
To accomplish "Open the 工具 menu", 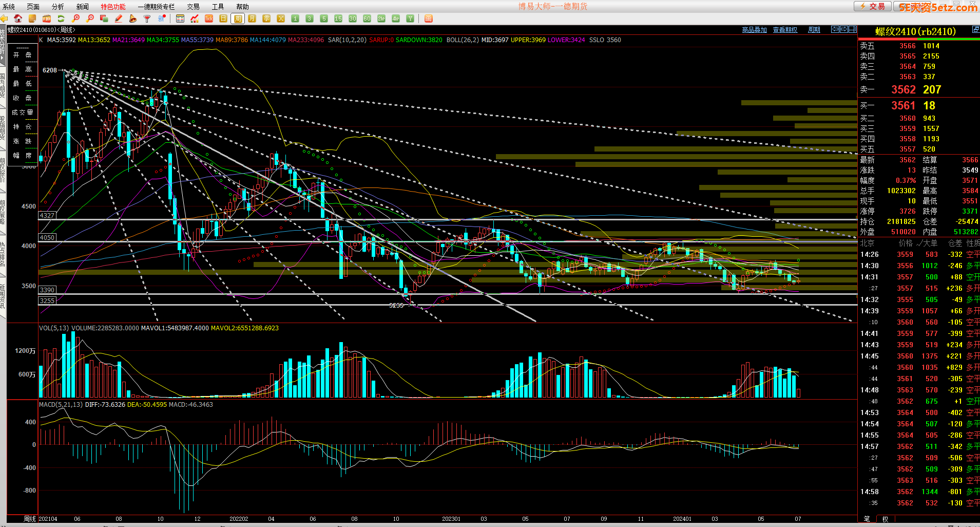I will (218, 7).
